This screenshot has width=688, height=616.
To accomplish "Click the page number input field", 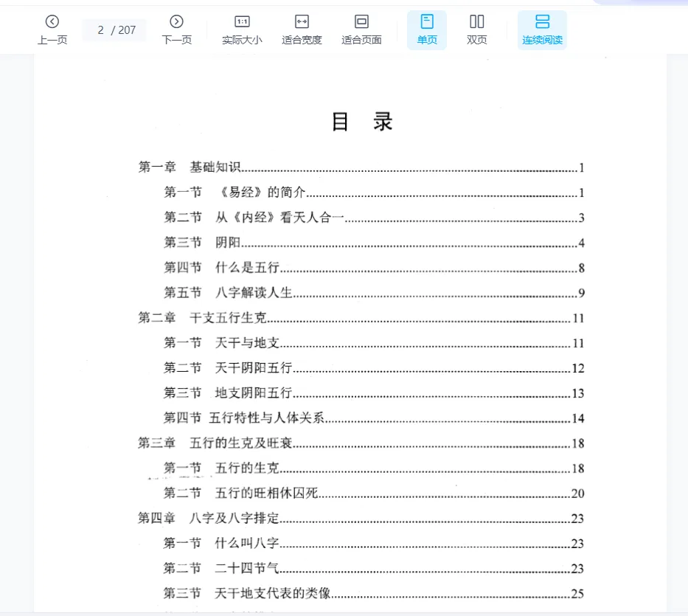I will pyautogui.click(x=114, y=30).
